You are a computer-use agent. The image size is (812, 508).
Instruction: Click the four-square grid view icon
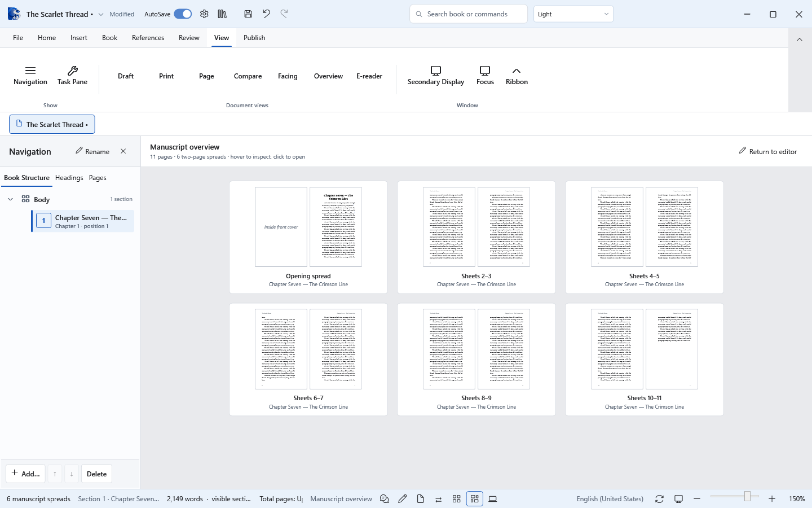(457, 499)
